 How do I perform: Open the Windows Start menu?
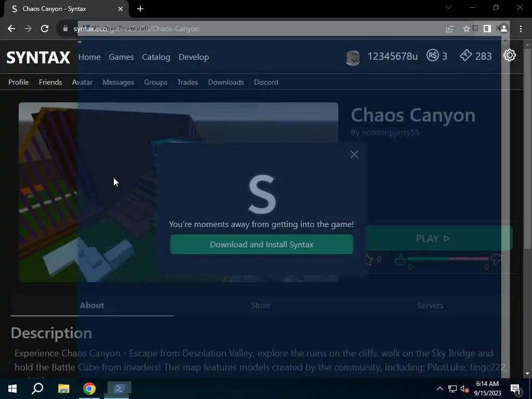pyautogui.click(x=12, y=389)
